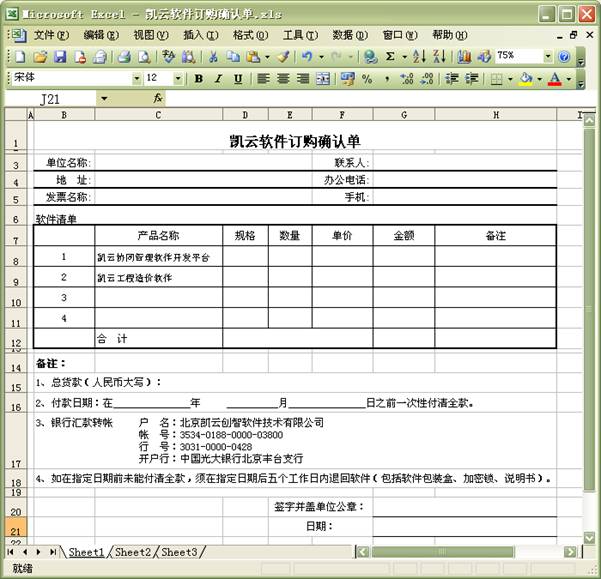Open the zoom percentage dropdown
Viewport: 601px width, 579px height.
click(548, 57)
